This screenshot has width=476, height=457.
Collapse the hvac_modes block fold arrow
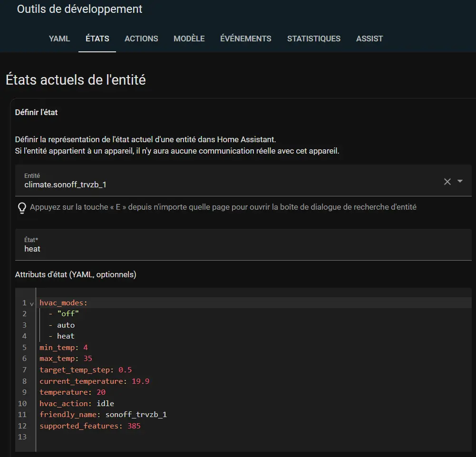coord(31,303)
